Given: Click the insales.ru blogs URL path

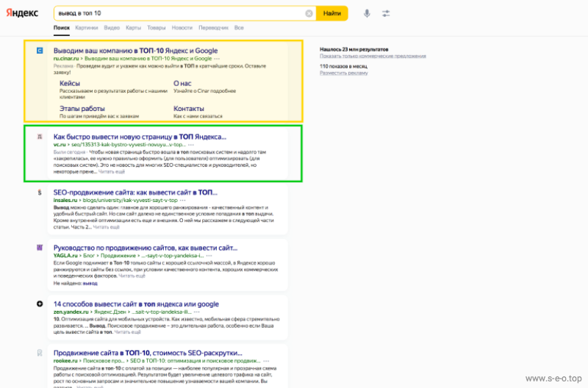Looking at the screenshot, I should coord(130,200).
